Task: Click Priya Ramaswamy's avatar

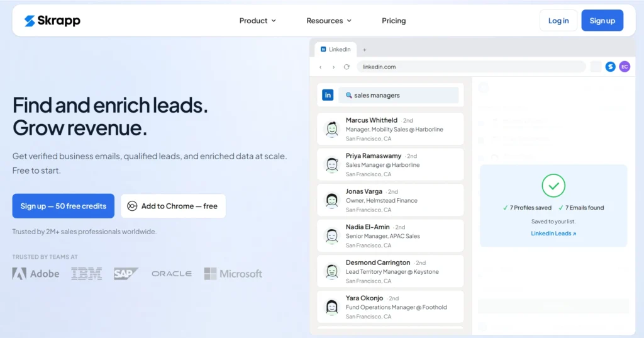Action: [332, 165]
